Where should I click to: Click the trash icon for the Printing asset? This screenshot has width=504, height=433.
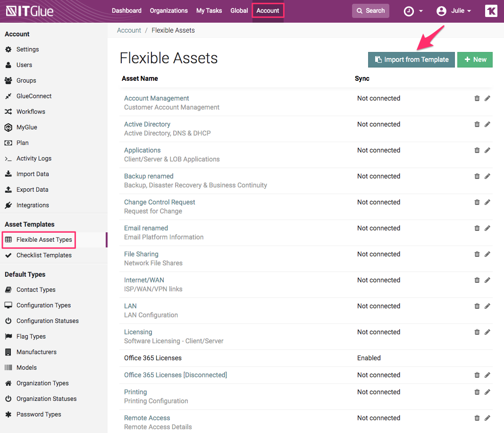click(477, 392)
